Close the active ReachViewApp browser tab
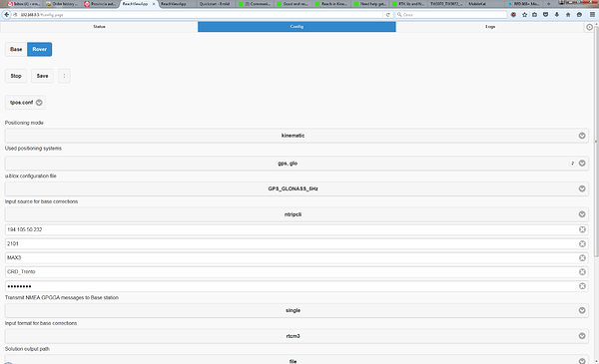 154,4
